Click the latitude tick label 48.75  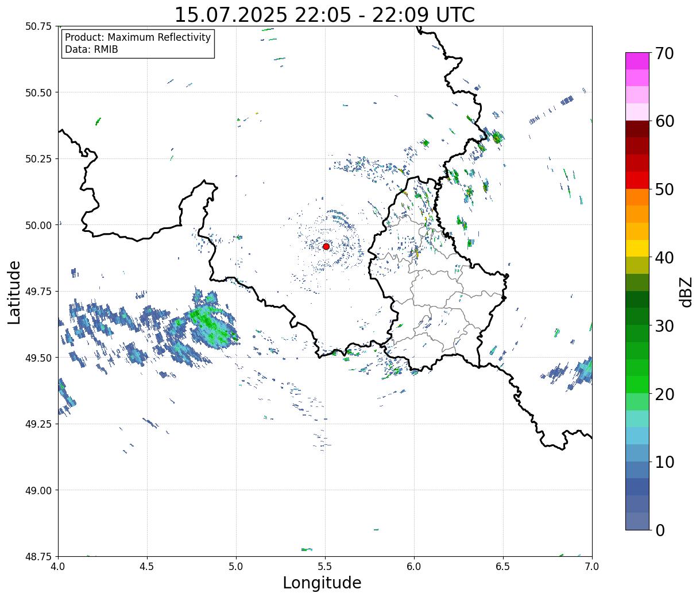click(x=39, y=556)
